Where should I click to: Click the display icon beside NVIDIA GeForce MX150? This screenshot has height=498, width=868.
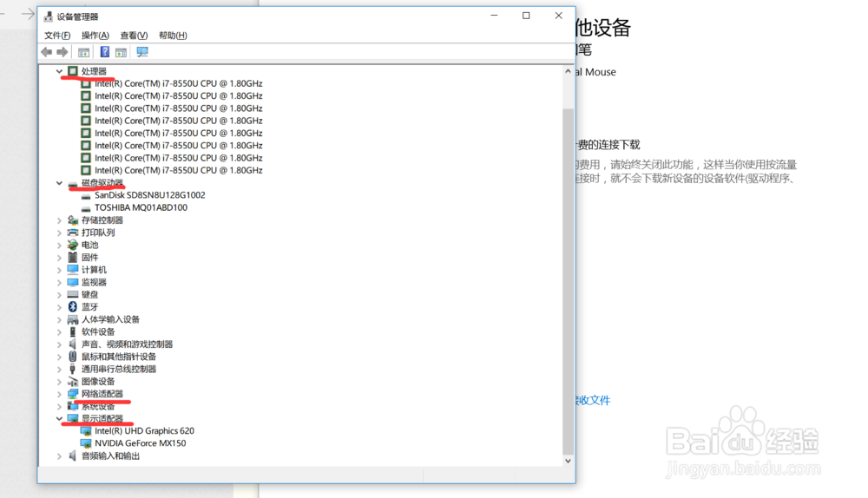click(x=86, y=443)
